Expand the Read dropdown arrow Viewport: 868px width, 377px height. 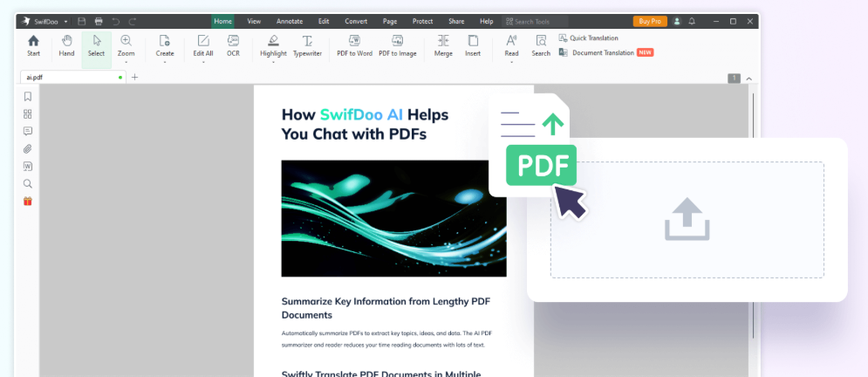coord(511,62)
